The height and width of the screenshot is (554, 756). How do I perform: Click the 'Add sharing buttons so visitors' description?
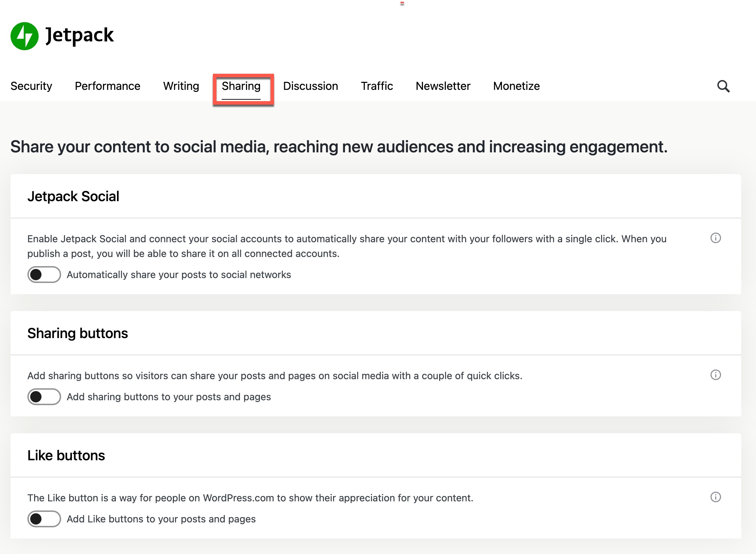point(275,376)
